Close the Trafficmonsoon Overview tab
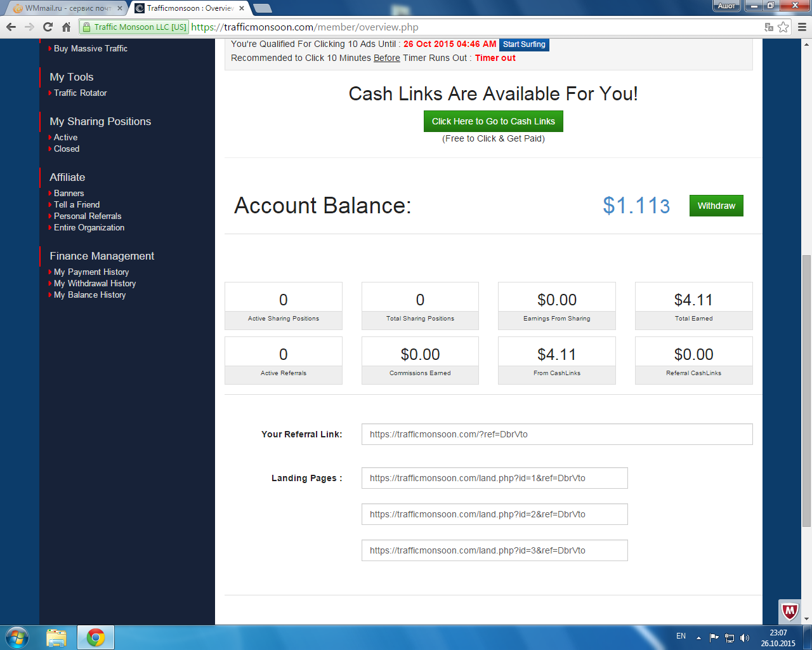Viewport: 812px width, 650px height. [x=242, y=8]
